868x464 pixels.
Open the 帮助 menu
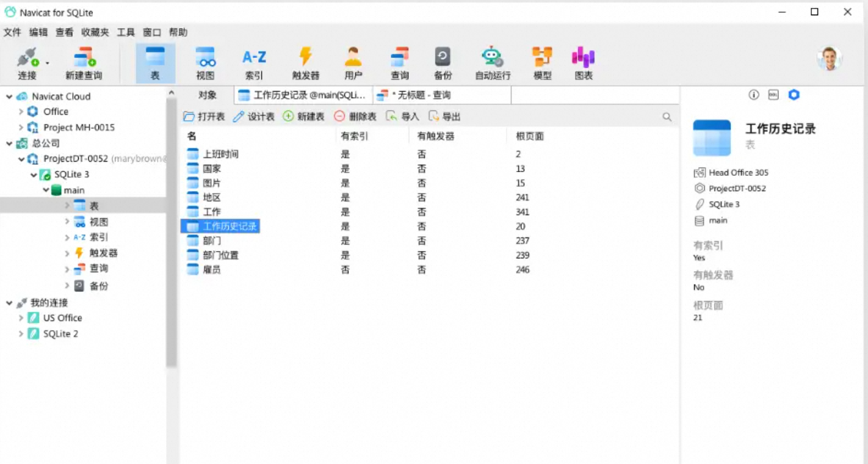[178, 32]
